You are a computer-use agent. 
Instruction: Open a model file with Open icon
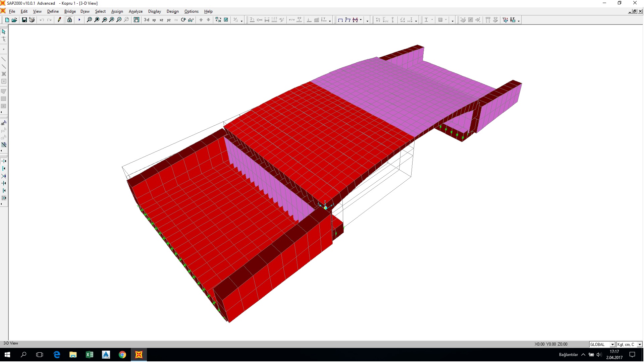click(x=14, y=20)
